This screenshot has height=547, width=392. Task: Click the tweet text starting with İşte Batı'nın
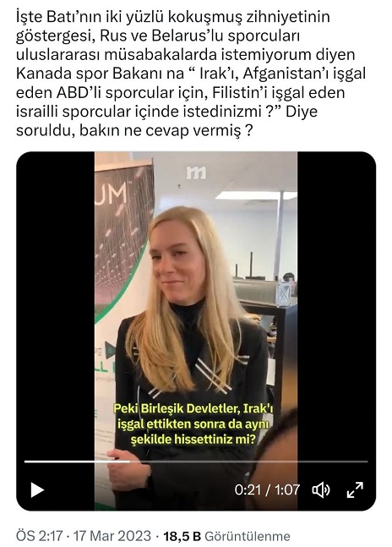click(x=191, y=74)
